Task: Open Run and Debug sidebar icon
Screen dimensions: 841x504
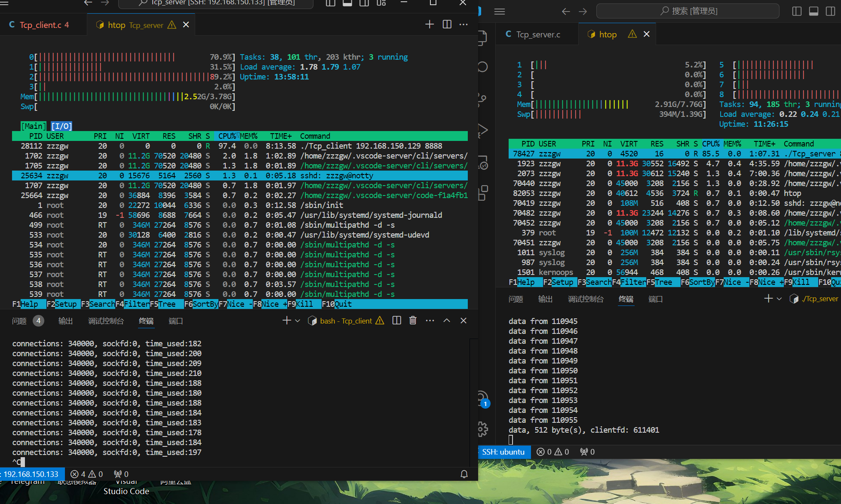Action: pyautogui.click(x=483, y=130)
